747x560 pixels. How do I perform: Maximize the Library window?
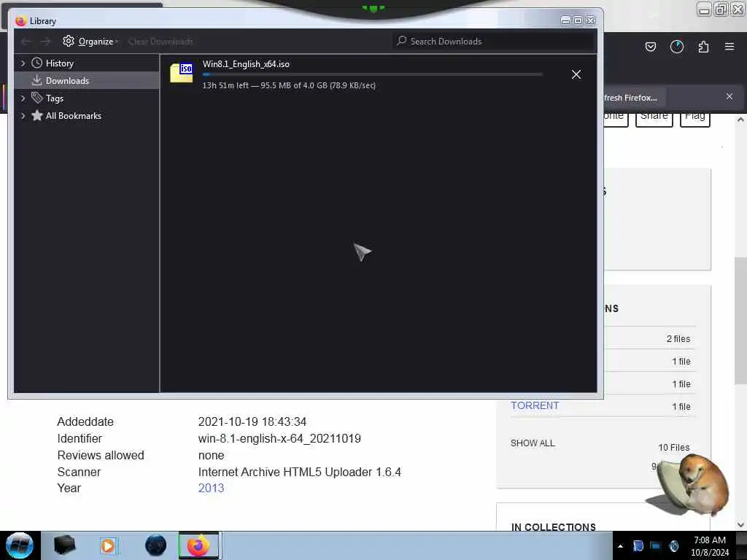[x=578, y=20]
